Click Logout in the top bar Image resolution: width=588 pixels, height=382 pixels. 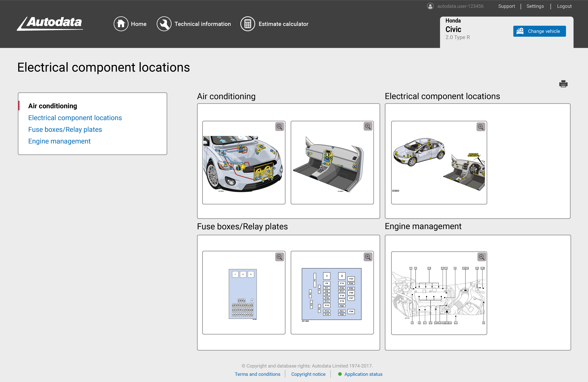(564, 6)
